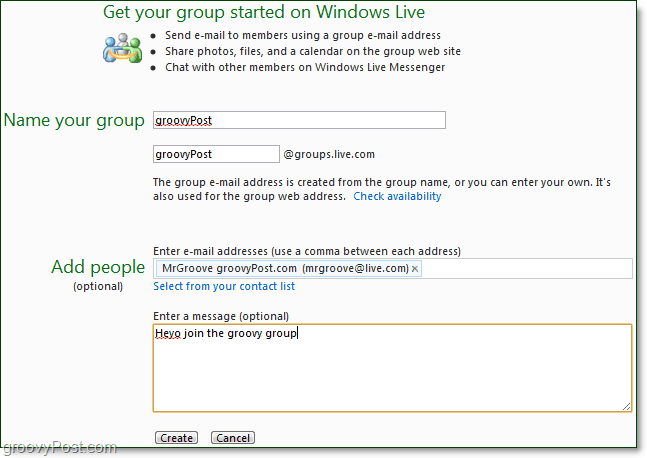Click 'Enter a message (optional)' label

pos(221,316)
